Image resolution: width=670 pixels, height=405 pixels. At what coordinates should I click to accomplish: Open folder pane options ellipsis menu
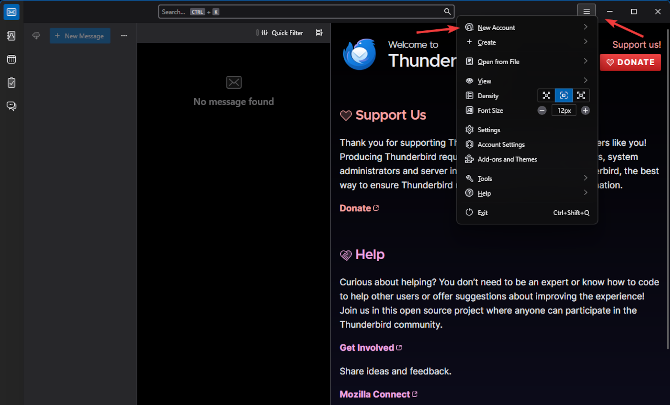point(124,36)
